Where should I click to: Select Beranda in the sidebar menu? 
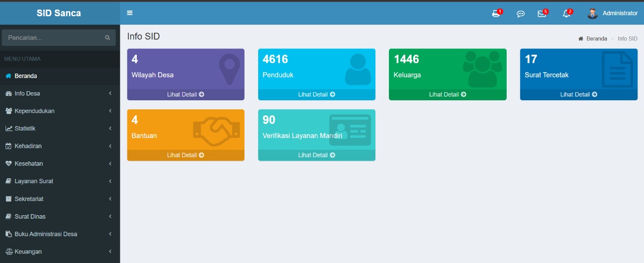(x=26, y=76)
